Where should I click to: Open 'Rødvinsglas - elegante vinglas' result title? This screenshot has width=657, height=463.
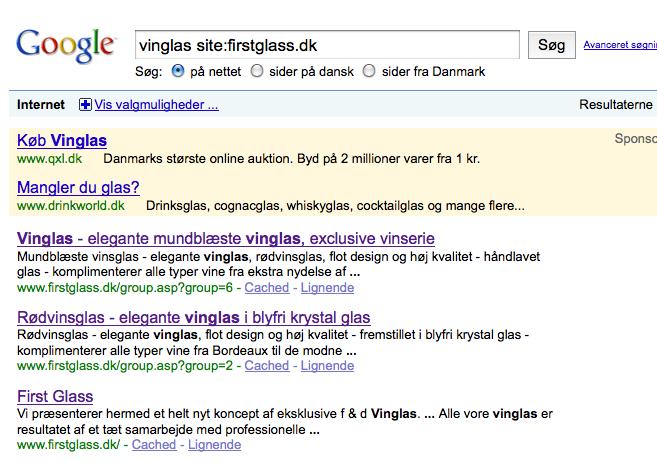[194, 318]
